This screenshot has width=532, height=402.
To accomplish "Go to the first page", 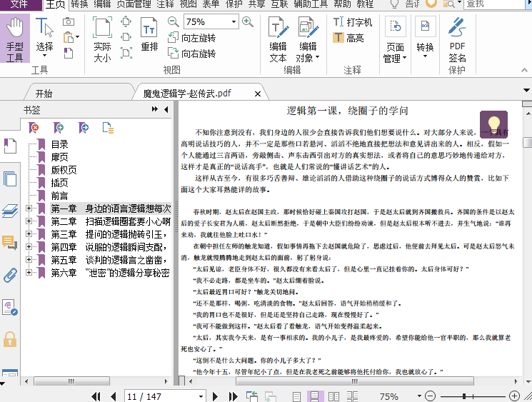I will click(96, 396).
